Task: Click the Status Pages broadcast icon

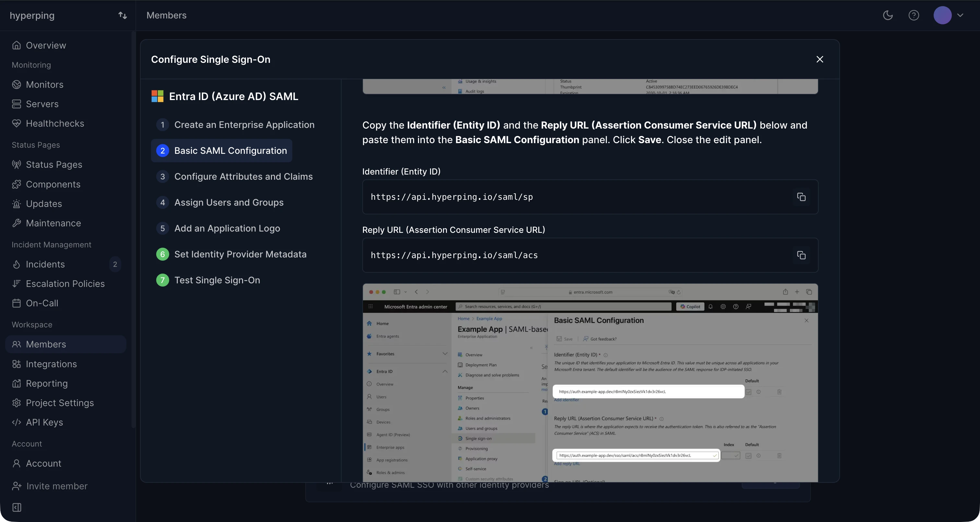Action: [16, 164]
